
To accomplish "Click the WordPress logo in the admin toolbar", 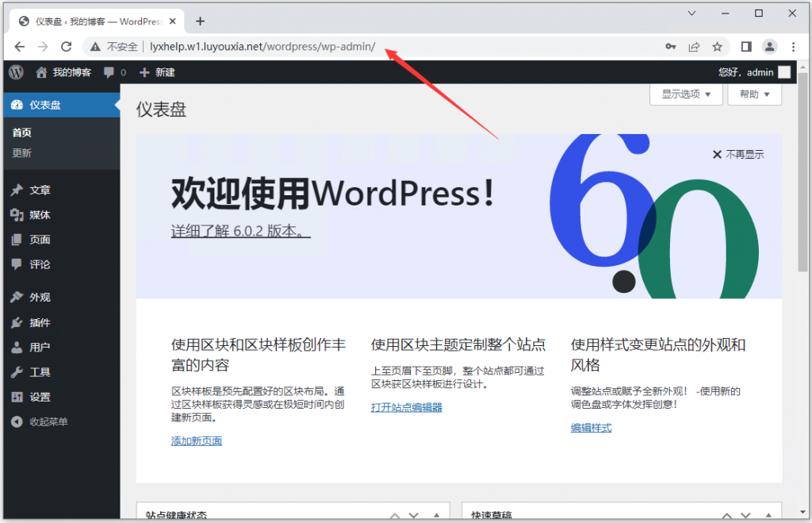I will click(16, 72).
